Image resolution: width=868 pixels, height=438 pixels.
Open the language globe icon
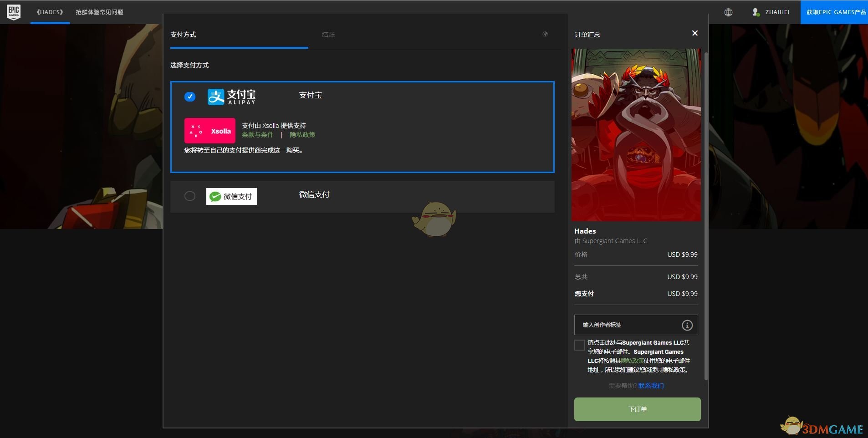tap(728, 12)
